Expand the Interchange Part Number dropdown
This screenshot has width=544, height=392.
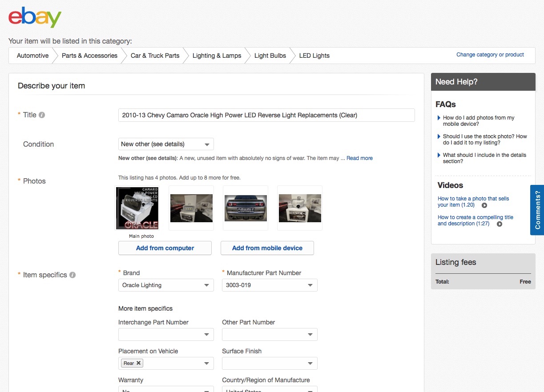(x=166, y=335)
